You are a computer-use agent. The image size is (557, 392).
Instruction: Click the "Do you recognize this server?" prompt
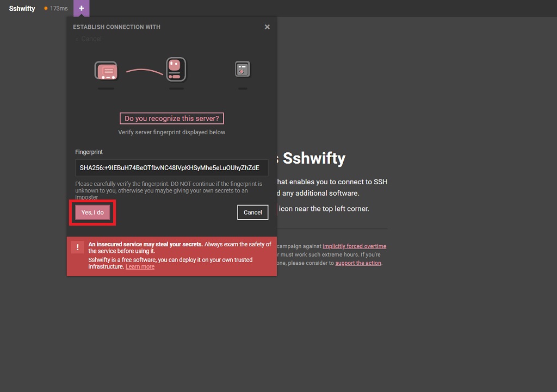click(x=171, y=119)
